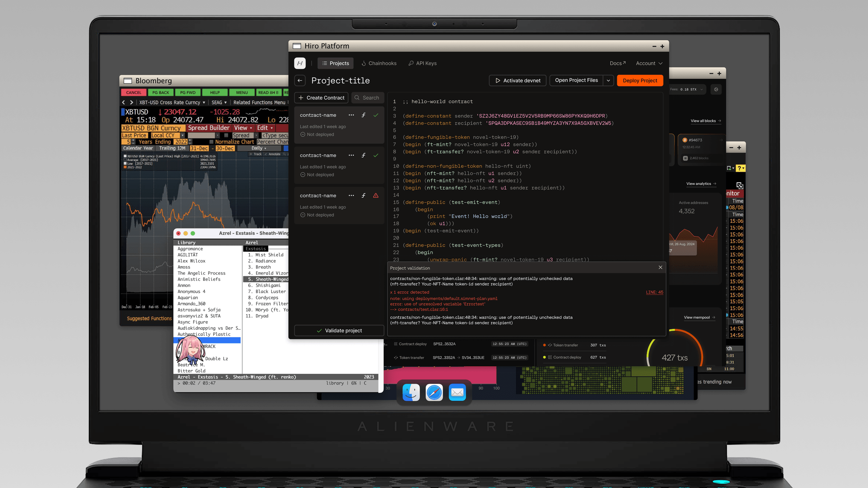868x488 pixels.
Task: Go forward with Bloomberg right chevron
Action: tap(132, 103)
